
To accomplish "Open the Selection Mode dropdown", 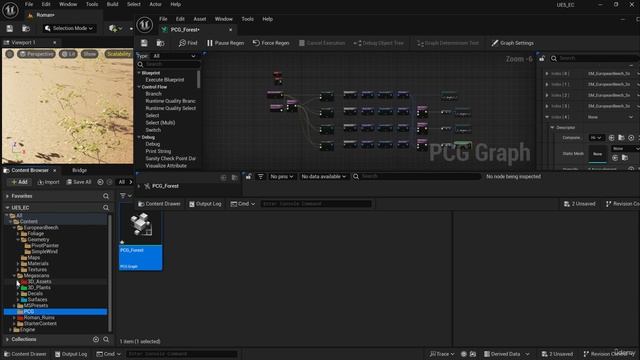I will [x=69, y=28].
